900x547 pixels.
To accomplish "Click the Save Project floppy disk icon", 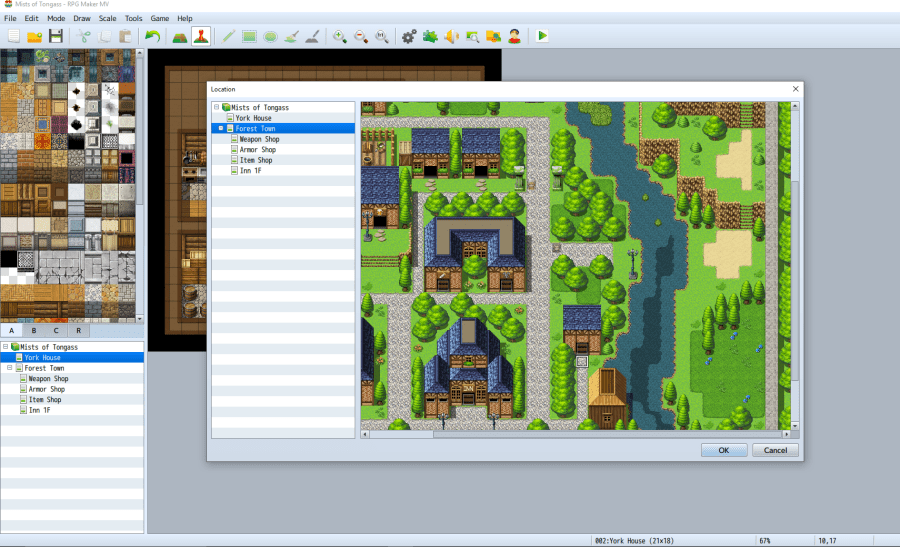I will tap(56, 36).
